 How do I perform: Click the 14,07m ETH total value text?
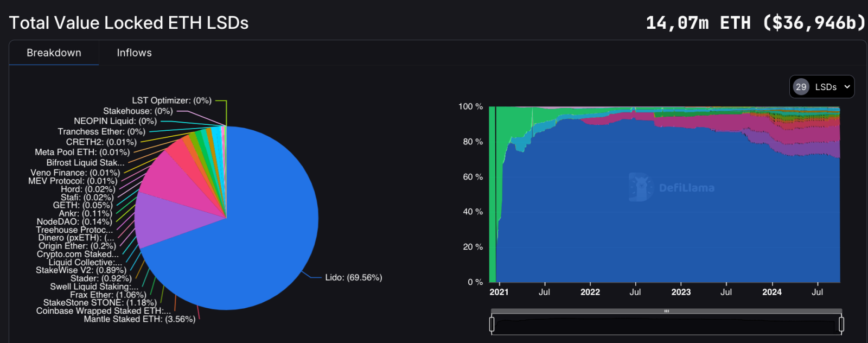point(756,23)
